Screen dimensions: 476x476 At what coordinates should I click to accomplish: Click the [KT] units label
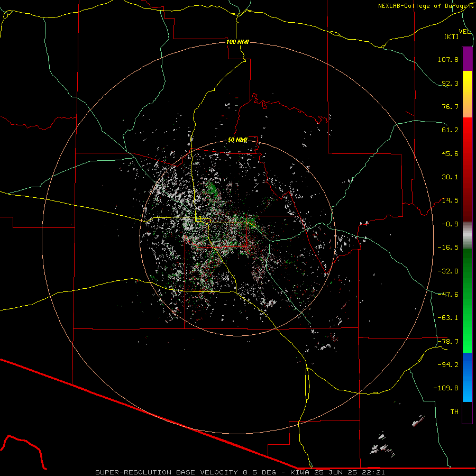click(452, 36)
